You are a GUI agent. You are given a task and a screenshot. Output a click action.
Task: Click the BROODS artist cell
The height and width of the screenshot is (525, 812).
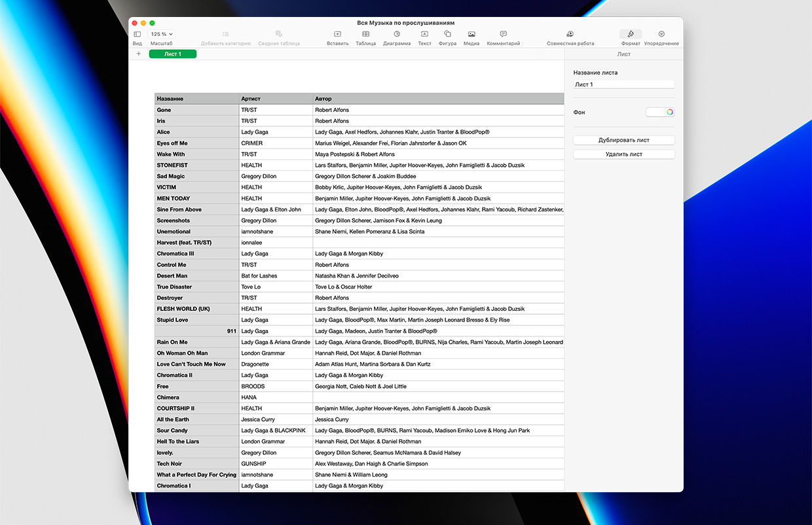pyautogui.click(x=276, y=387)
